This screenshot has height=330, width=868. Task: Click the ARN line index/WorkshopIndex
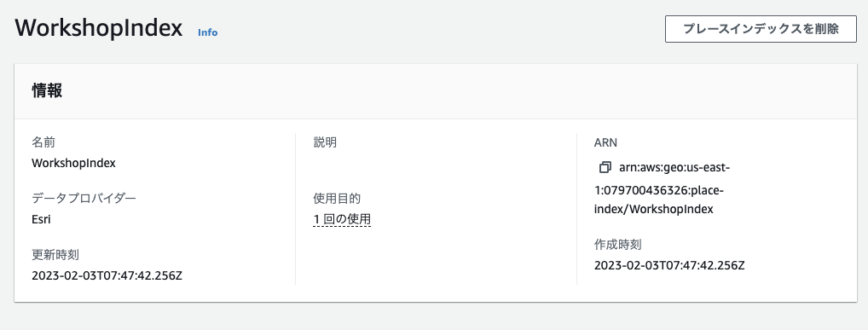653,209
